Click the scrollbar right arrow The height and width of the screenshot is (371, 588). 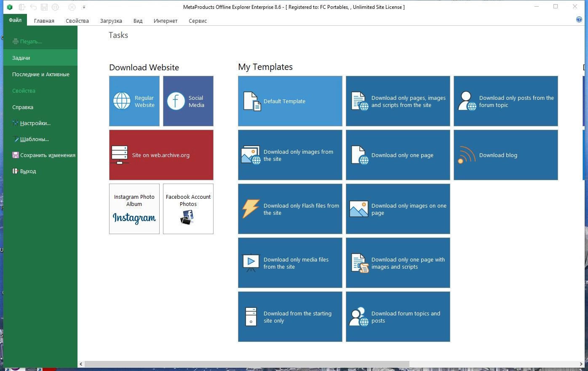pos(582,364)
